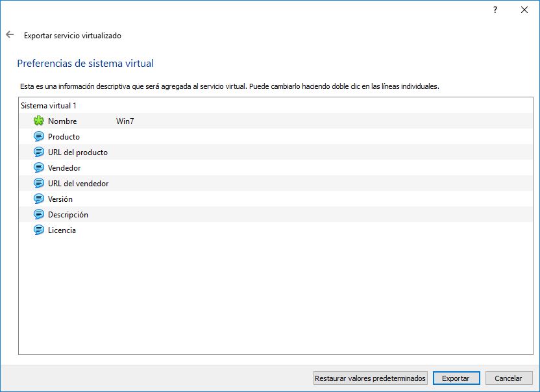The image size is (540, 392).
Task: Click the speech bubble icon next to Producto
Action: (x=39, y=137)
